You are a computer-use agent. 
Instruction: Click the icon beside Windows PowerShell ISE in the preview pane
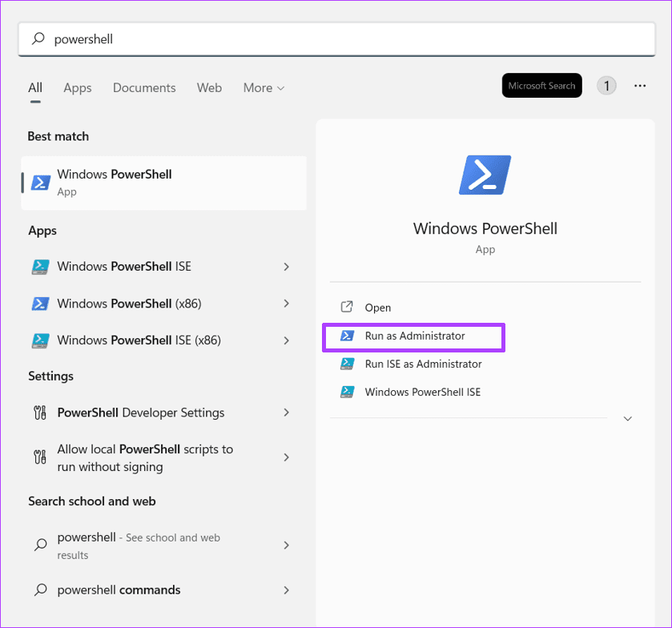point(347,392)
